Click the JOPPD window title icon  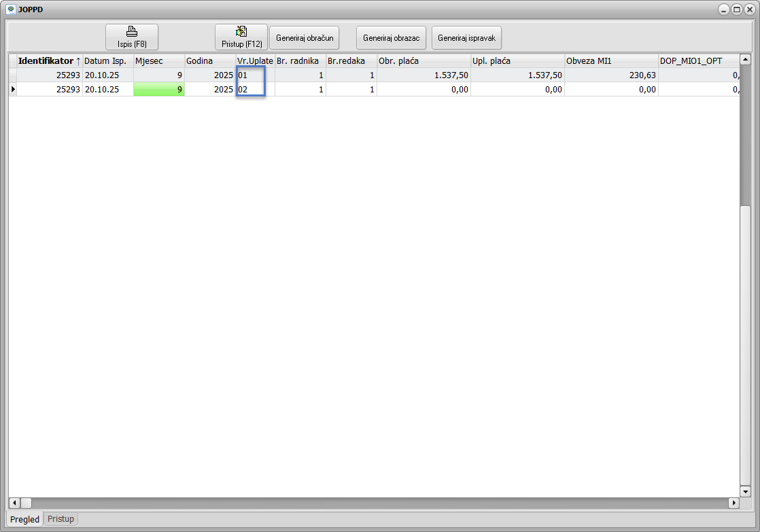[10, 10]
